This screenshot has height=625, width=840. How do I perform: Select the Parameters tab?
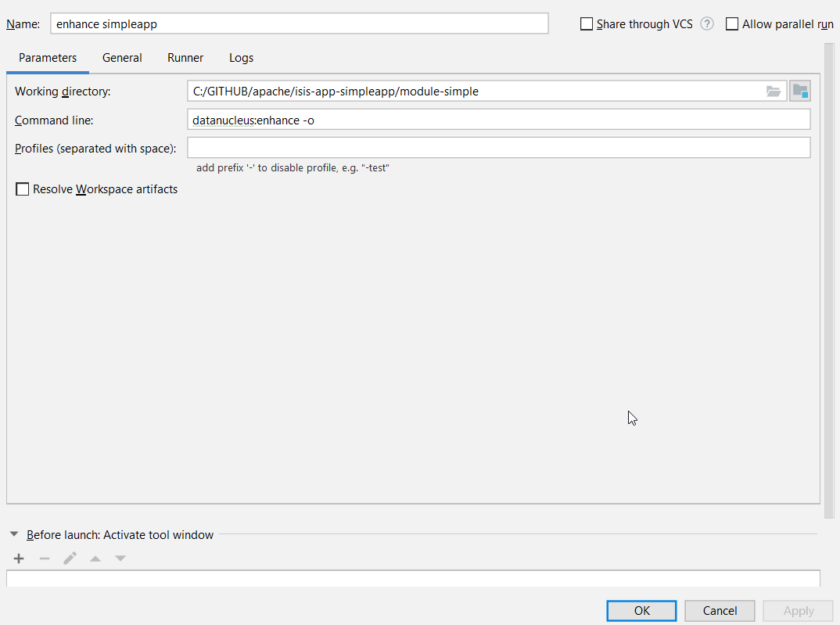[48, 57]
